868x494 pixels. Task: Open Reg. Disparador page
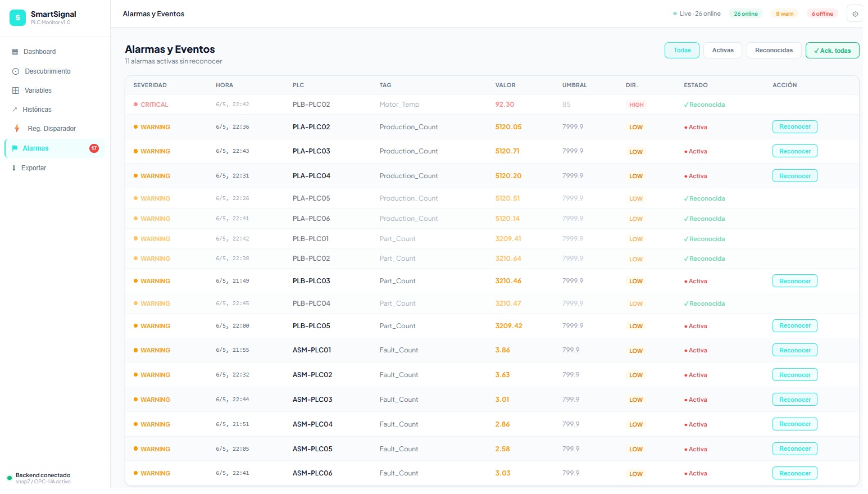click(x=55, y=129)
